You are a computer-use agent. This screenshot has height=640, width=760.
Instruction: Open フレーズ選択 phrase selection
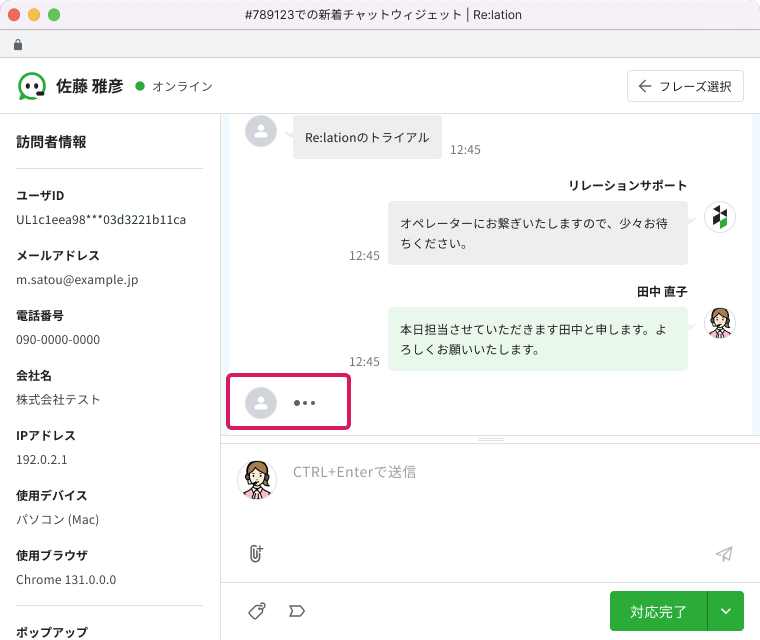pyautogui.click(x=685, y=86)
